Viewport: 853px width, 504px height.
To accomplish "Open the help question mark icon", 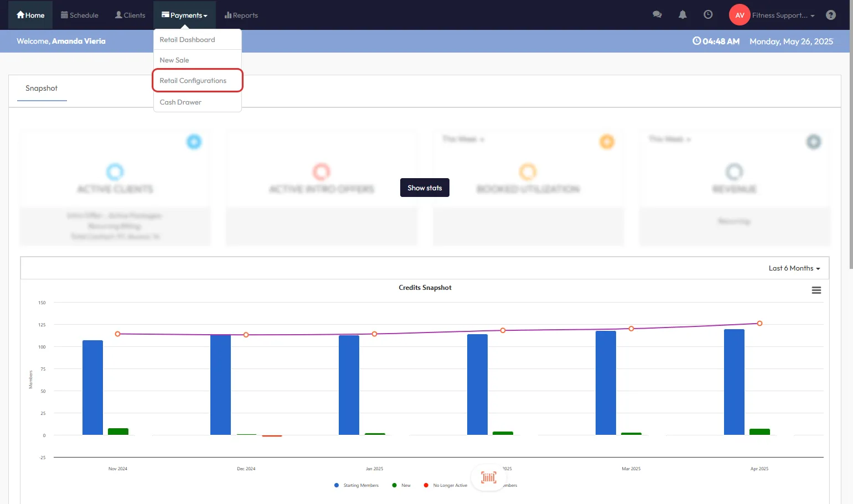I will pos(830,15).
